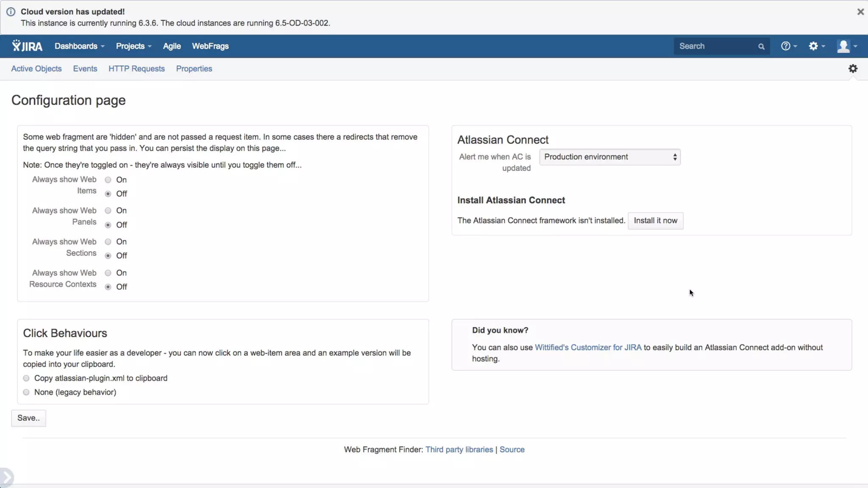Dismiss the Cloud version update banner
This screenshot has height=488, width=868.
tap(860, 12)
